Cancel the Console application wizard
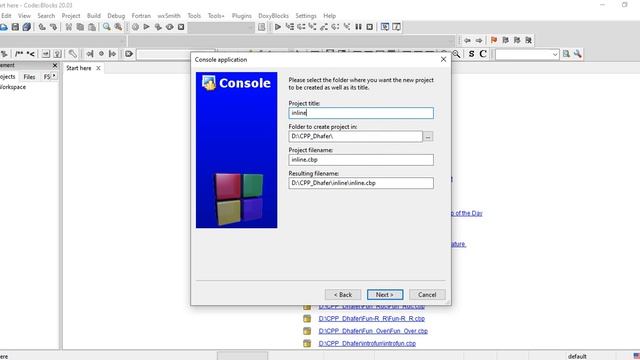The width and height of the screenshot is (640, 360). coord(427,295)
